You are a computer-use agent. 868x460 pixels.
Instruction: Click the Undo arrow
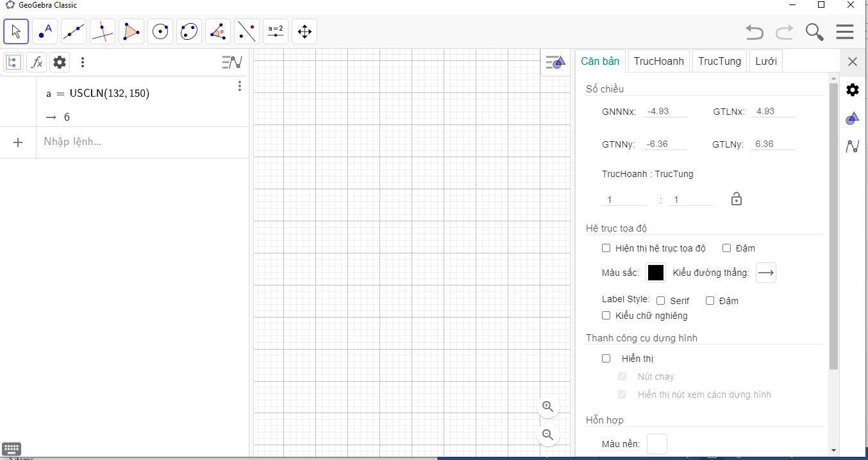pos(755,32)
